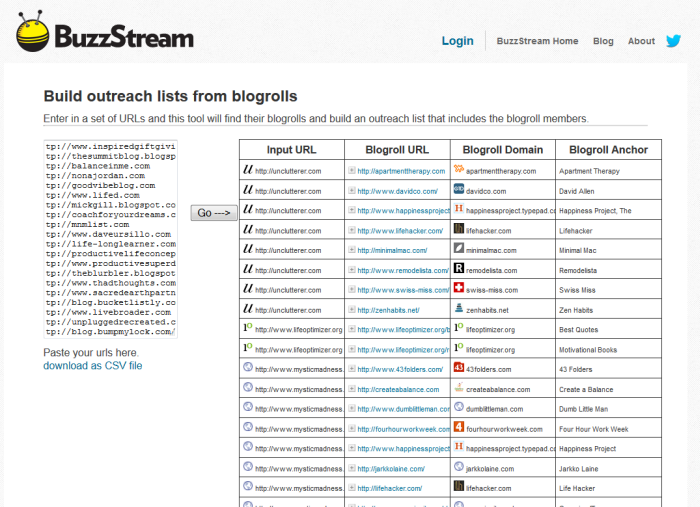Image resolution: width=700 pixels, height=507 pixels.
Task: Click download as CSV file link
Action: point(93,366)
